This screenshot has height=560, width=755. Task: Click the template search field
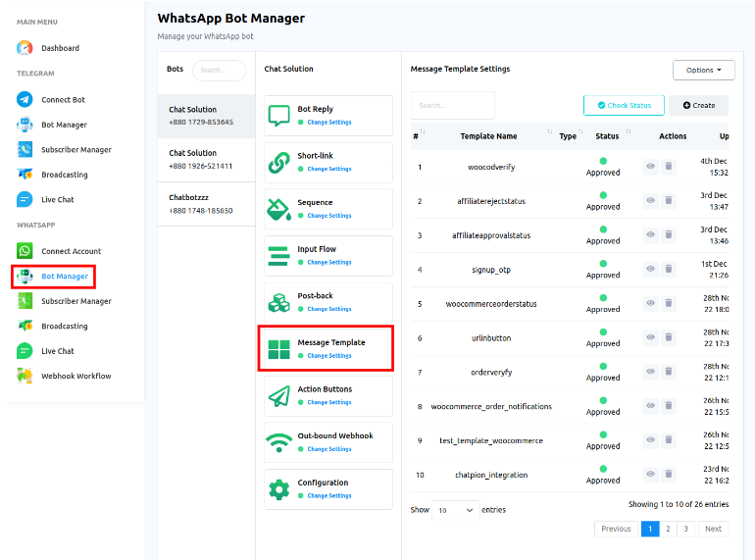click(453, 105)
